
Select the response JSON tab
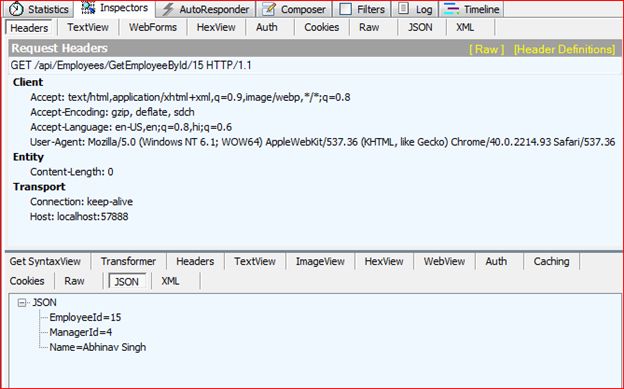(x=127, y=281)
